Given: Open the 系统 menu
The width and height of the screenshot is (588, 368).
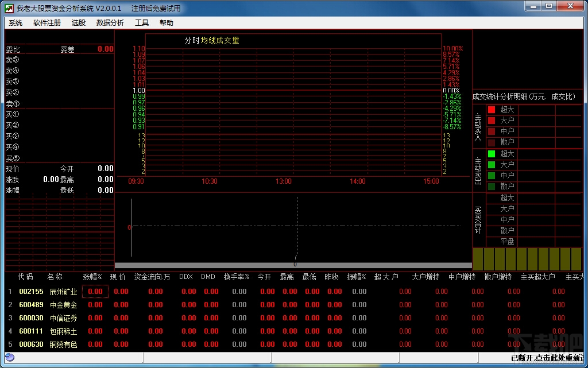Looking at the screenshot, I should tap(16, 23).
